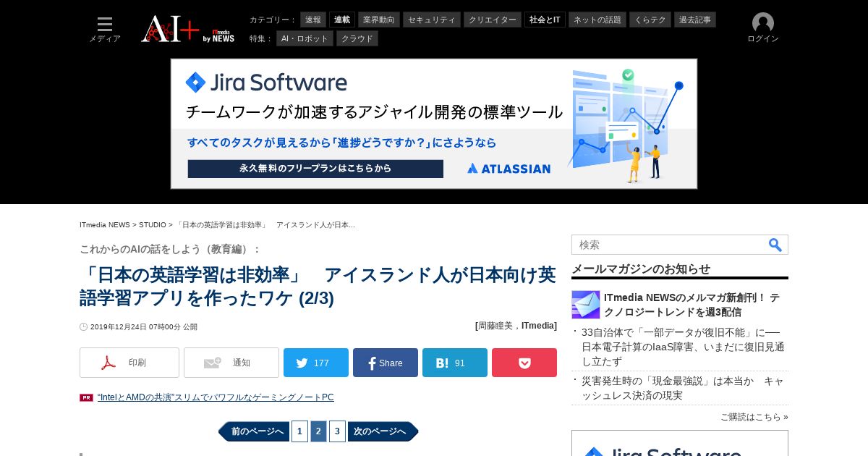The image size is (868, 456).
Task: Click the Facebook Share button
Action: click(386, 363)
